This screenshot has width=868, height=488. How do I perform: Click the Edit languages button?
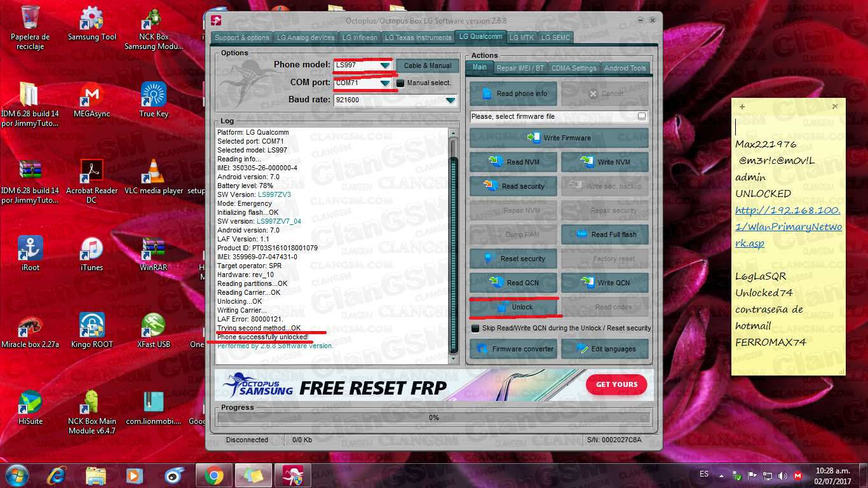click(x=604, y=349)
